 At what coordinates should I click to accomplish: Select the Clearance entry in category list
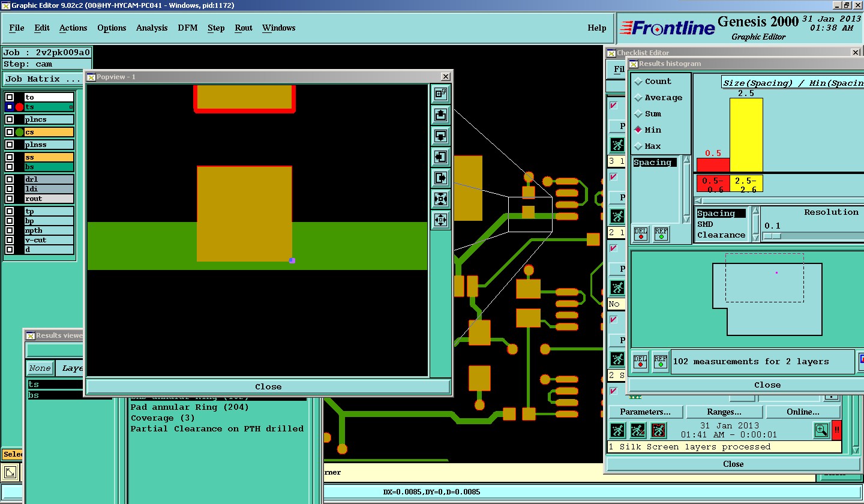tap(721, 235)
